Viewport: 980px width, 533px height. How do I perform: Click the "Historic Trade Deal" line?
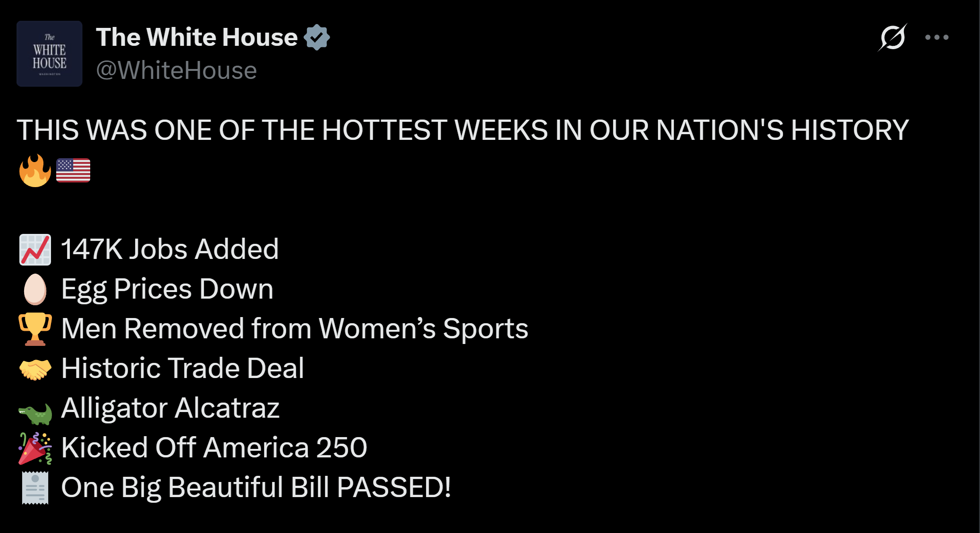pyautogui.click(x=183, y=368)
